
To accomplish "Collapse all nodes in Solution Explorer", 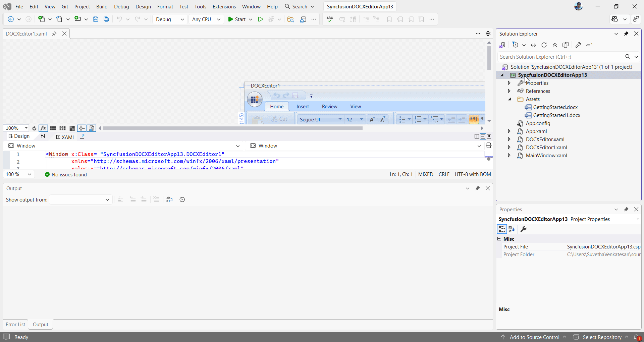I will 555,45.
